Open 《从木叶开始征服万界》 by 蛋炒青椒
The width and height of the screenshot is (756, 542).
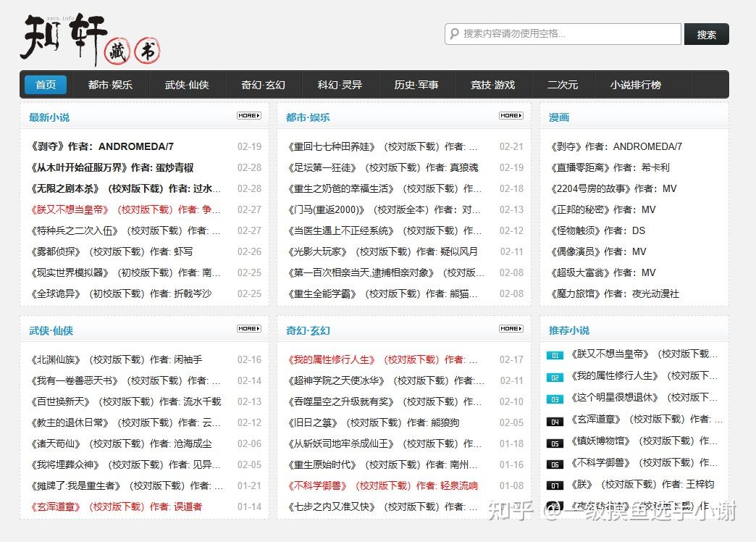click(112, 168)
